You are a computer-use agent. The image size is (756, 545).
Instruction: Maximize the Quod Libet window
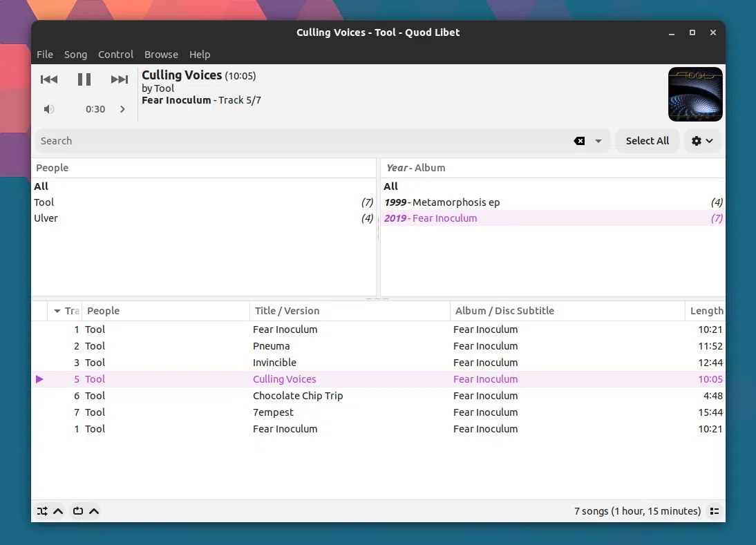click(x=692, y=32)
